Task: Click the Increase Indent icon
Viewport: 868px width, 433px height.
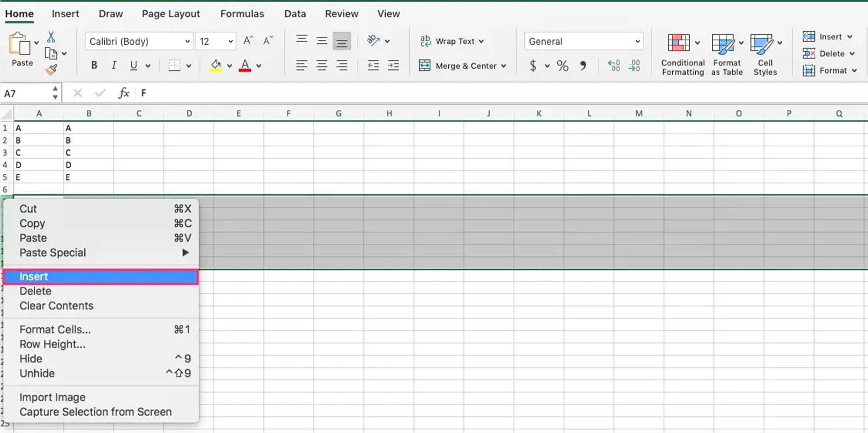Action: (x=393, y=66)
